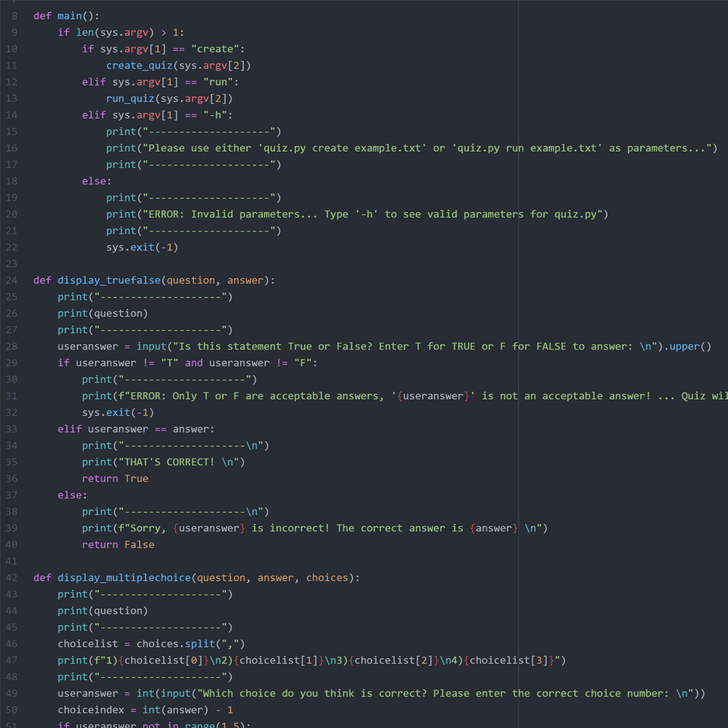Click 'choiceindex' variable on line 50
This screenshot has width=728, height=728.
[90, 711]
